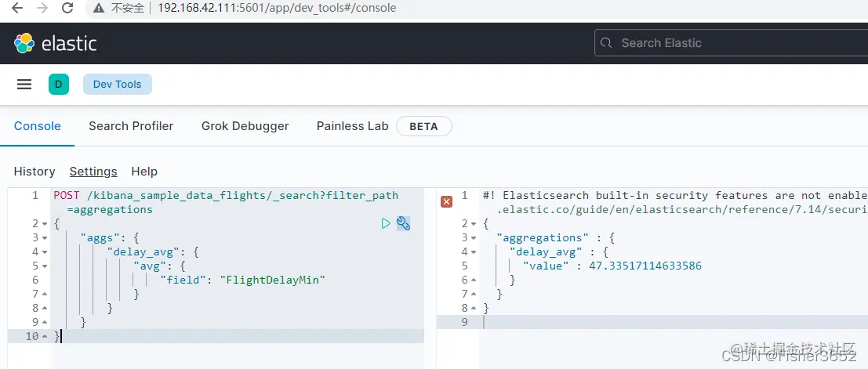868x369 pixels.
Task: Collapse the "aggregations" block in the response
Action: [x=474, y=238]
